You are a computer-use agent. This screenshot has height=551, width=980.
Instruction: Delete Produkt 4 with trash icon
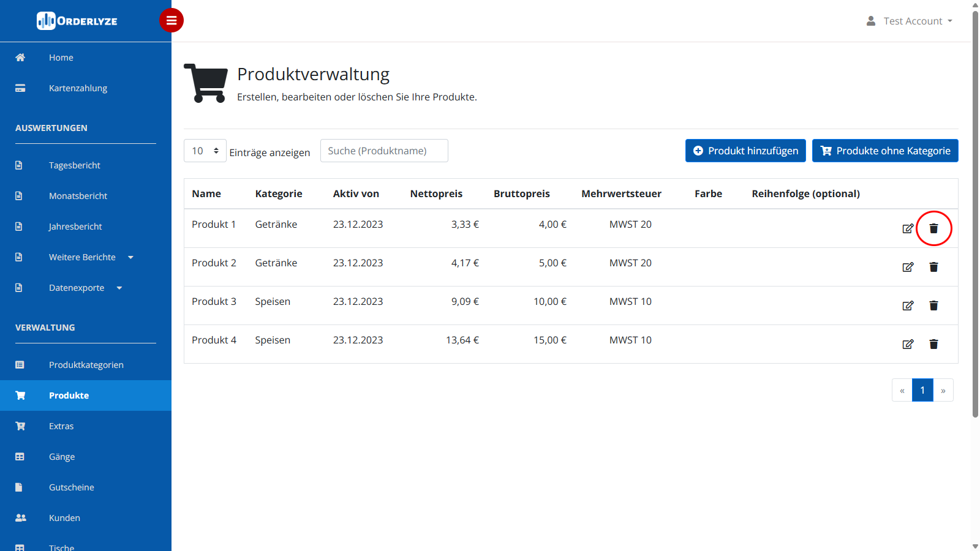[933, 344]
